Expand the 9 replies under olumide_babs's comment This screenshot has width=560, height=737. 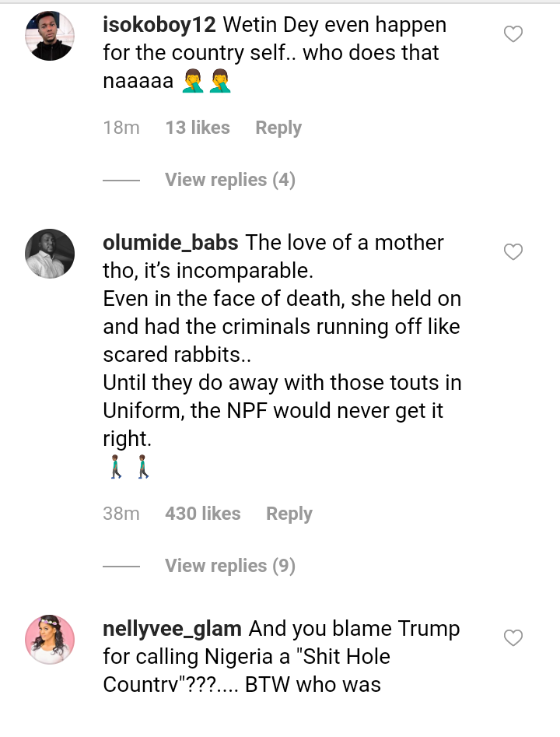pyautogui.click(x=230, y=566)
